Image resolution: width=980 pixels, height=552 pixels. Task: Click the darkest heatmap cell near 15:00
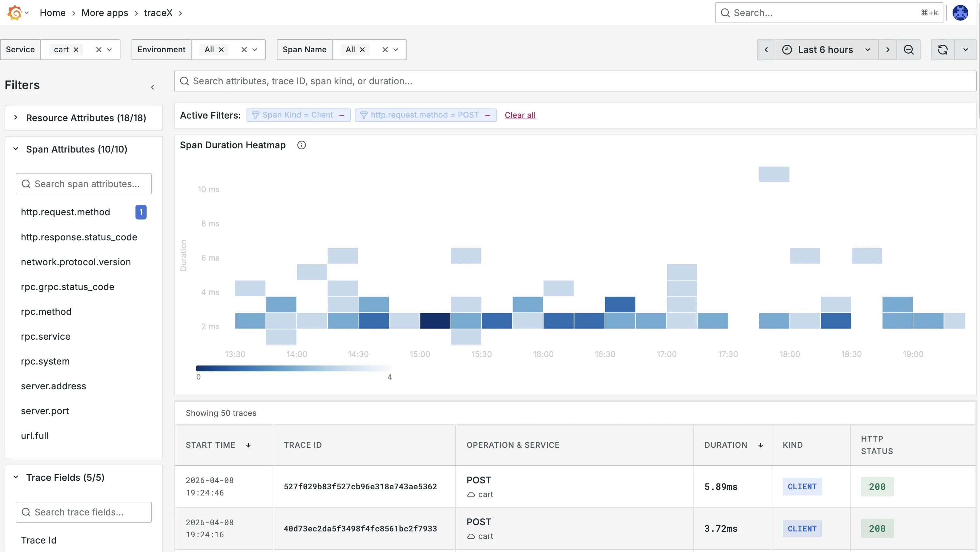pyautogui.click(x=435, y=320)
